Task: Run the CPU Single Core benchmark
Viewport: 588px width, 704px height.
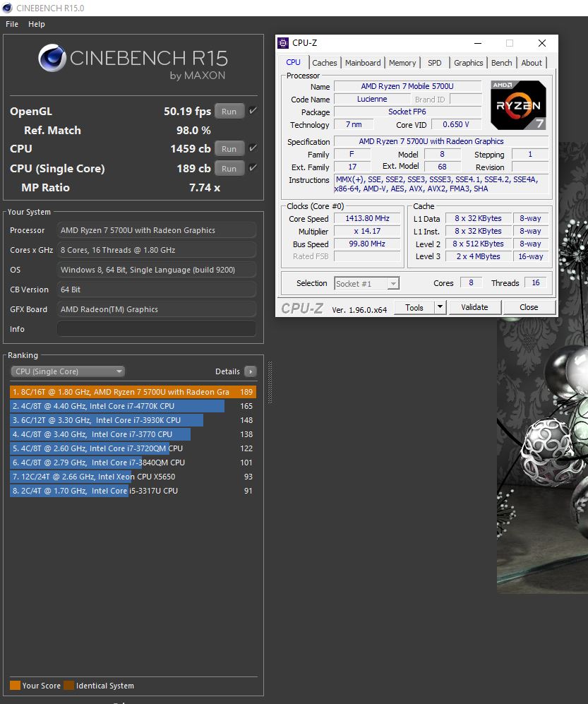Action: (229, 169)
